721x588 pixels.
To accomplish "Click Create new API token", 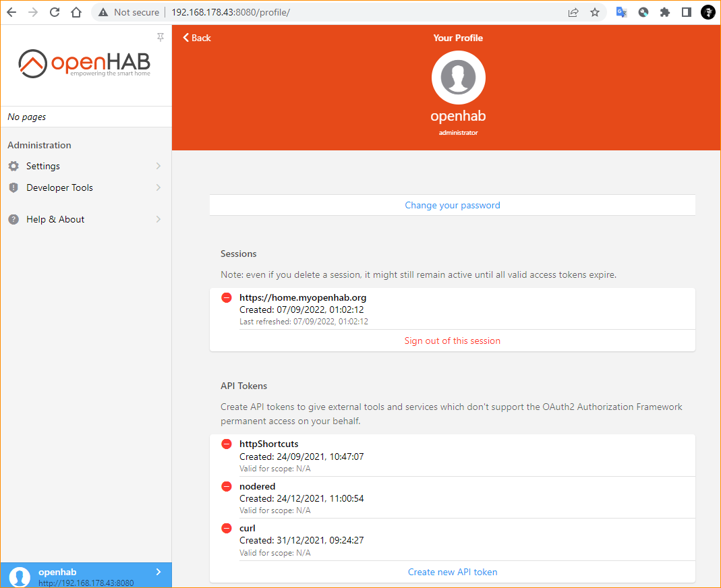I will 452,572.
